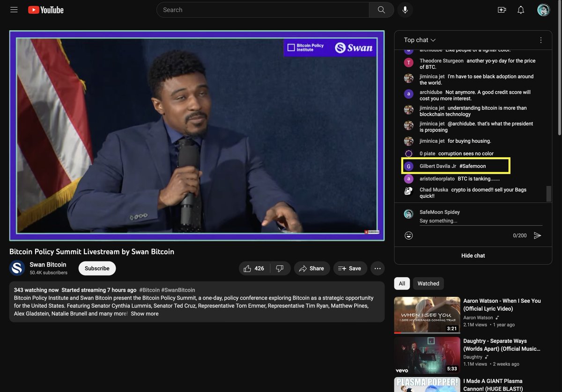
Task: Click the SafeMoon Spidey username
Action: (x=440, y=212)
